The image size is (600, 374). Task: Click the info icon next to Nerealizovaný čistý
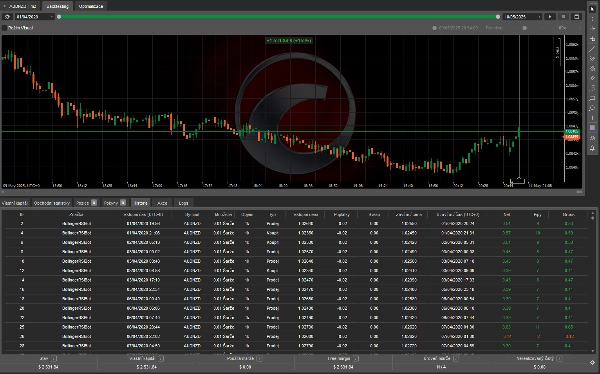click(559, 359)
